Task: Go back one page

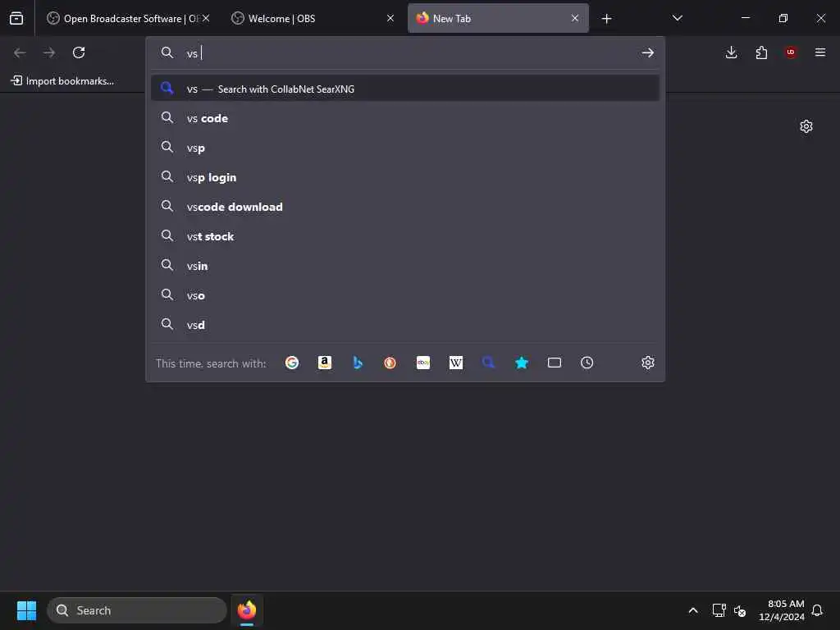Action: (x=20, y=52)
